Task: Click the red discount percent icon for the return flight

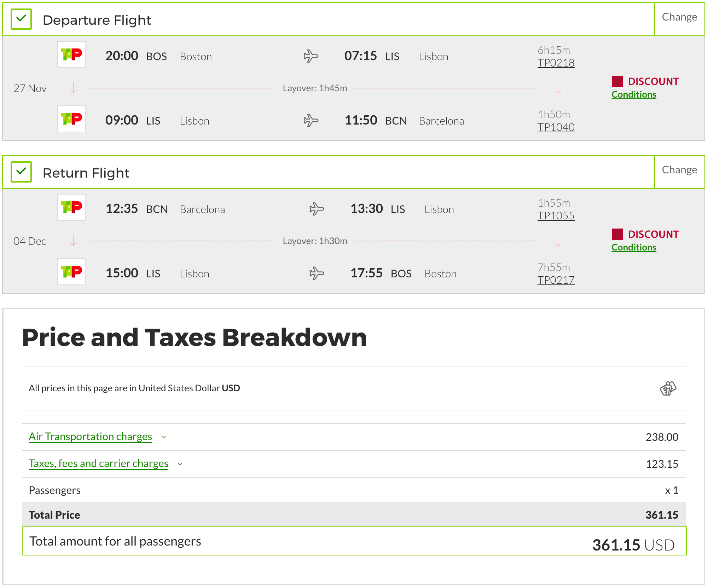Action: [617, 234]
